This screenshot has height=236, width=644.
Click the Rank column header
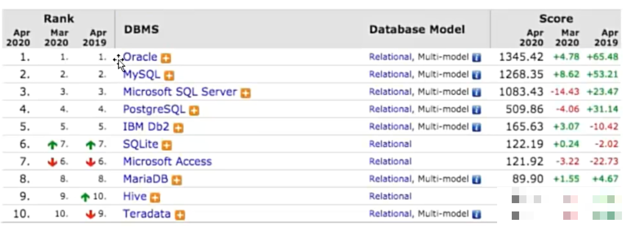59,19
